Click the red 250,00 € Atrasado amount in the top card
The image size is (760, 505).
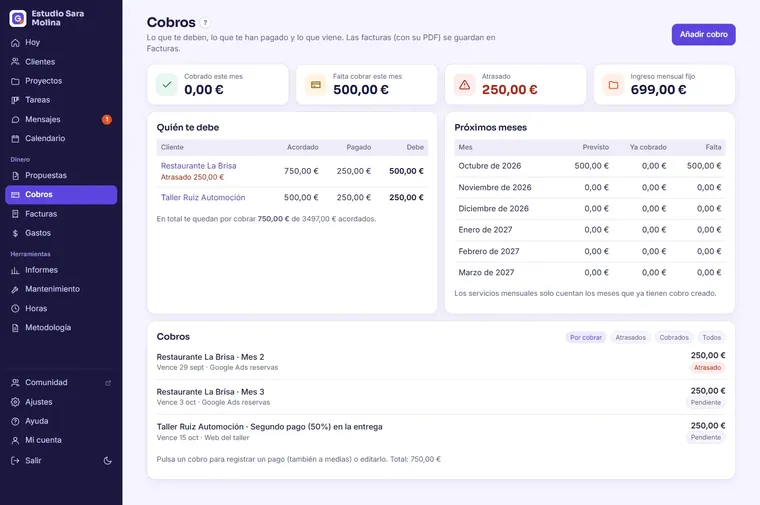(x=509, y=90)
